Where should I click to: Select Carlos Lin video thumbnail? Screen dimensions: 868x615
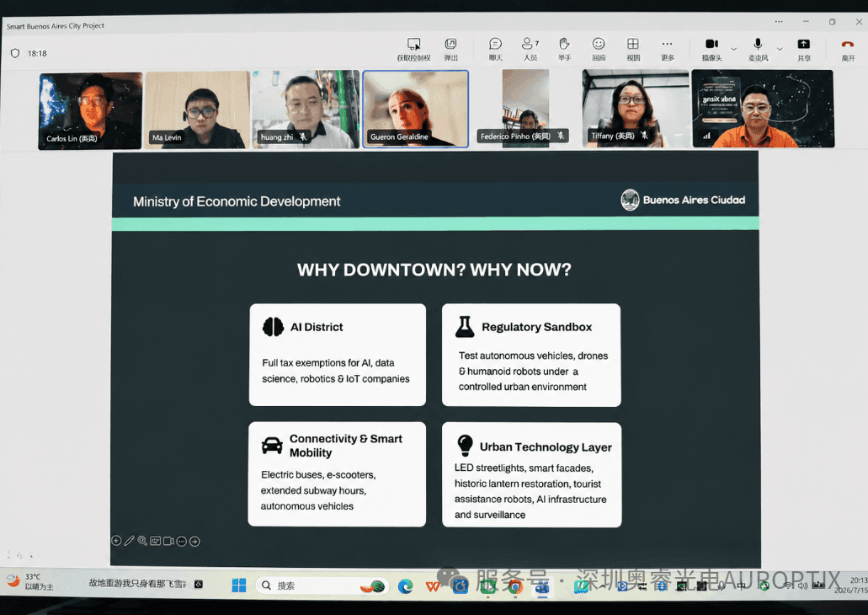coord(90,111)
